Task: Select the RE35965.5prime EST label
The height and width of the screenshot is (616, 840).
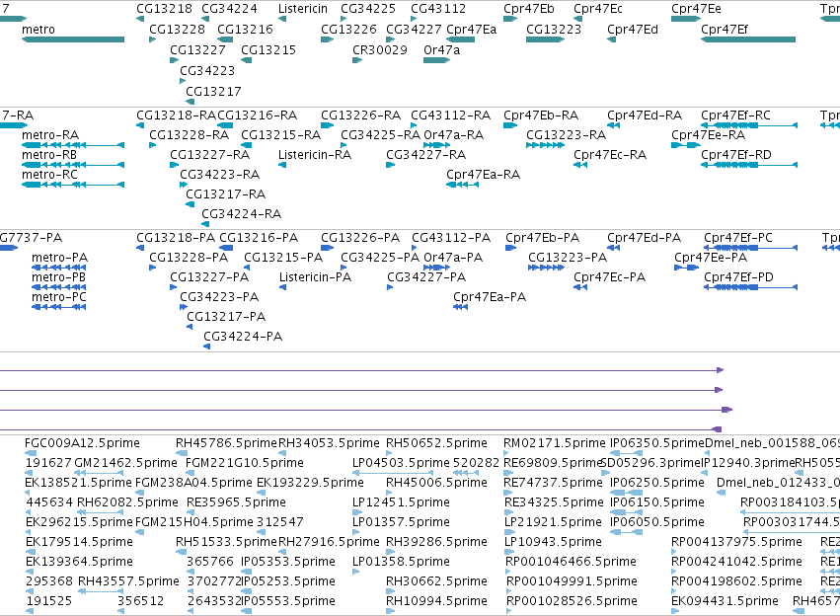Action: tap(236, 503)
